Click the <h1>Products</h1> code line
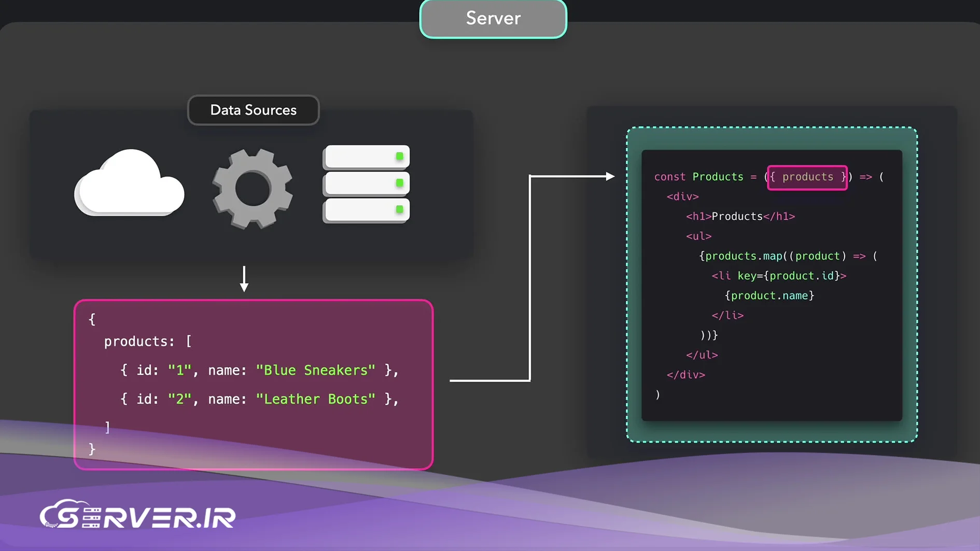 740,217
